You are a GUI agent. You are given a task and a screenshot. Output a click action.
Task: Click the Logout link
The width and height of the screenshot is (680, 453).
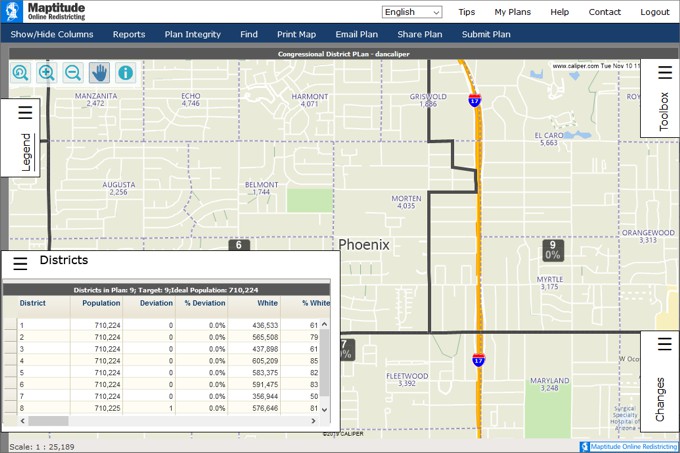tap(655, 12)
